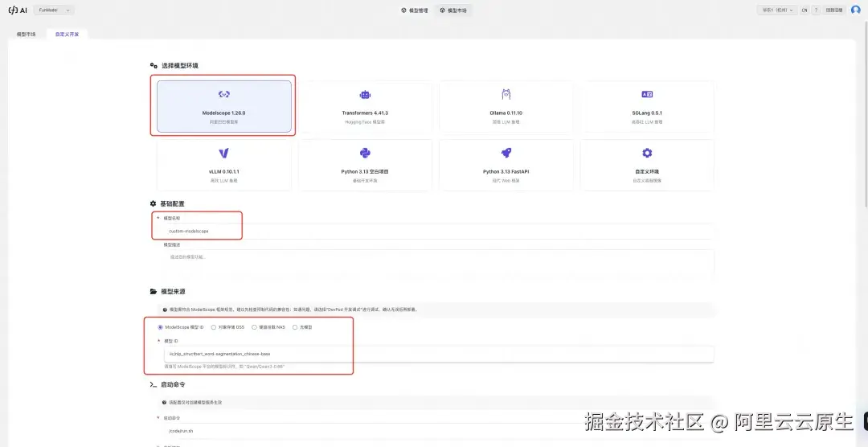Click the 回到旧版 button
Viewport: 868px width, 447px height.
coord(834,10)
